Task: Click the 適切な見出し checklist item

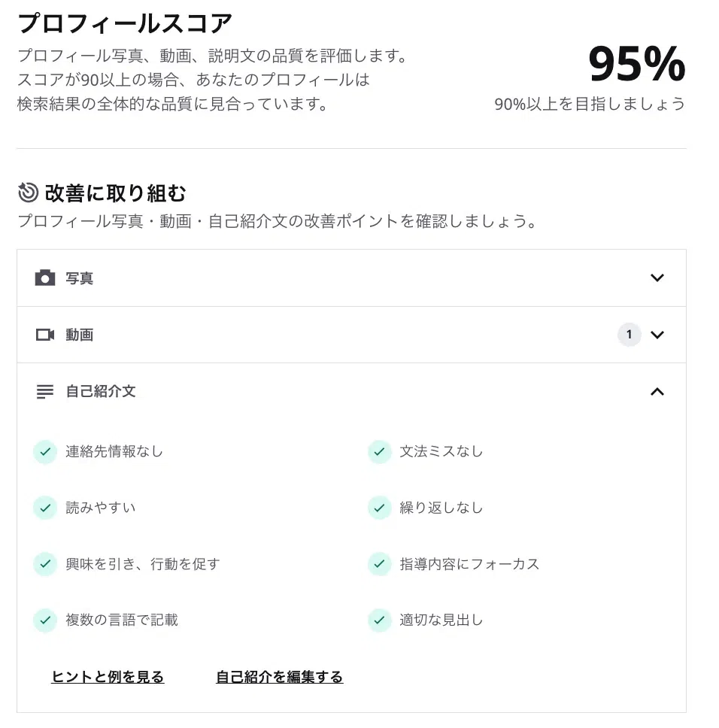Action: [x=441, y=620]
